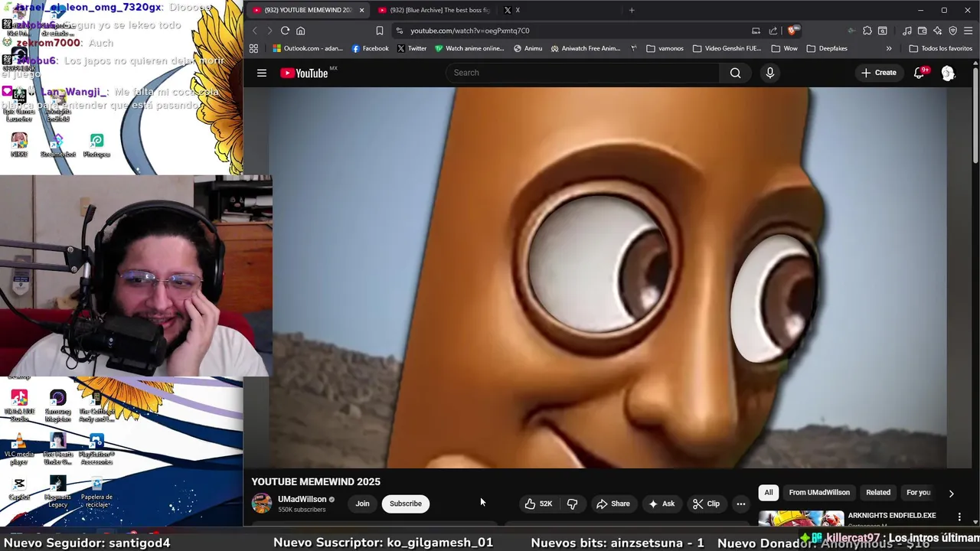The height and width of the screenshot is (551, 980).
Task: Open Photopea desktop shortcut
Action: 96,145
